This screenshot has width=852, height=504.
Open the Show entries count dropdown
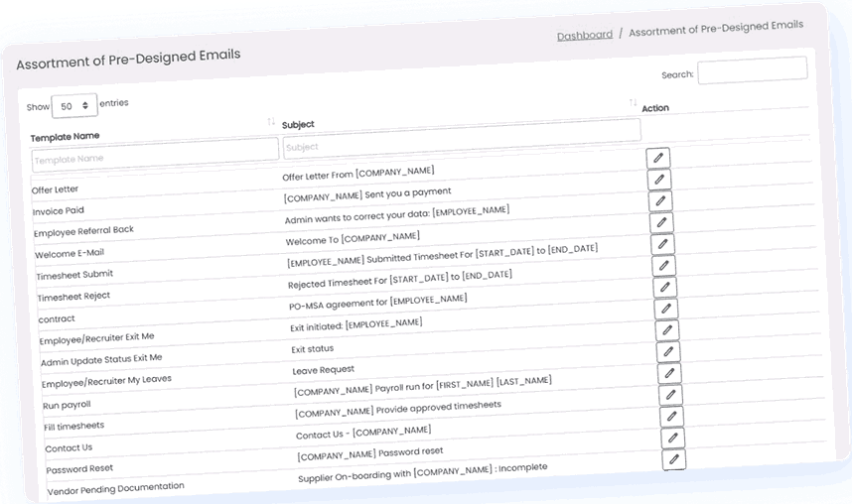tap(74, 105)
